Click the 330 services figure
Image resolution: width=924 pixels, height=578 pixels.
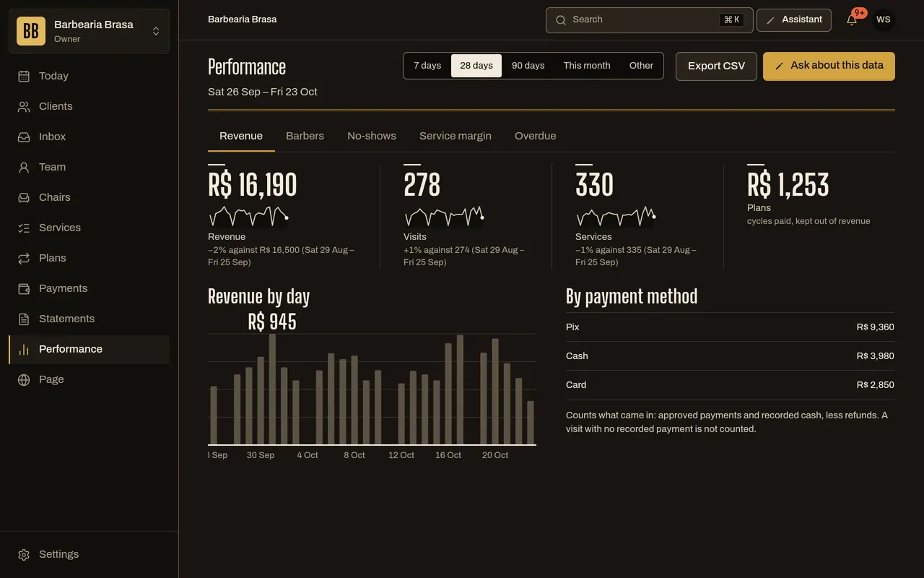(x=594, y=185)
